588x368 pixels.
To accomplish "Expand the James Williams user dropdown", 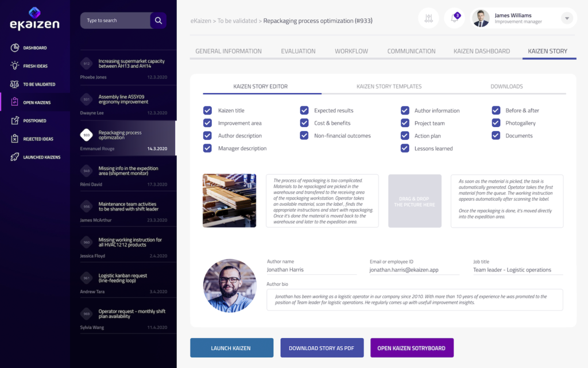I will pyautogui.click(x=567, y=18).
